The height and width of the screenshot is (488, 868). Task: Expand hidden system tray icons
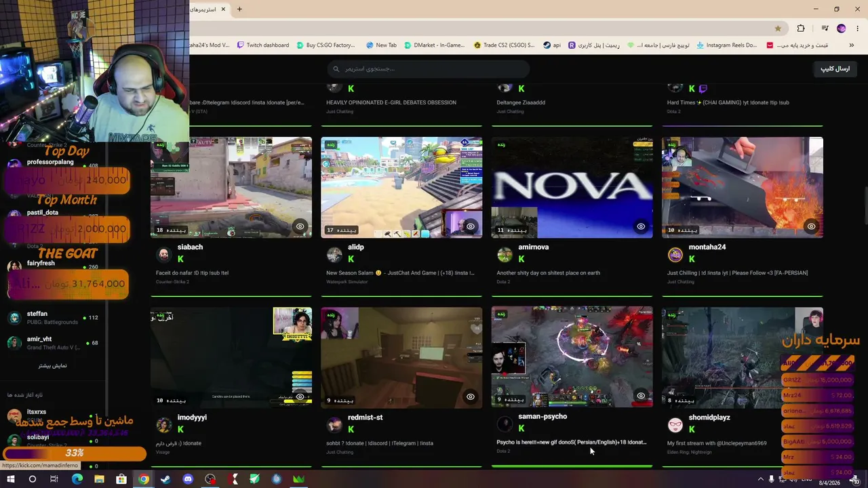760,479
